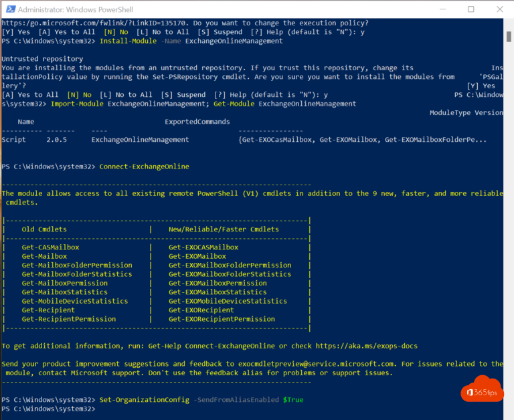The height and width of the screenshot is (420, 514).
Task: Click the $True parameter value
Action: pyautogui.click(x=292, y=399)
